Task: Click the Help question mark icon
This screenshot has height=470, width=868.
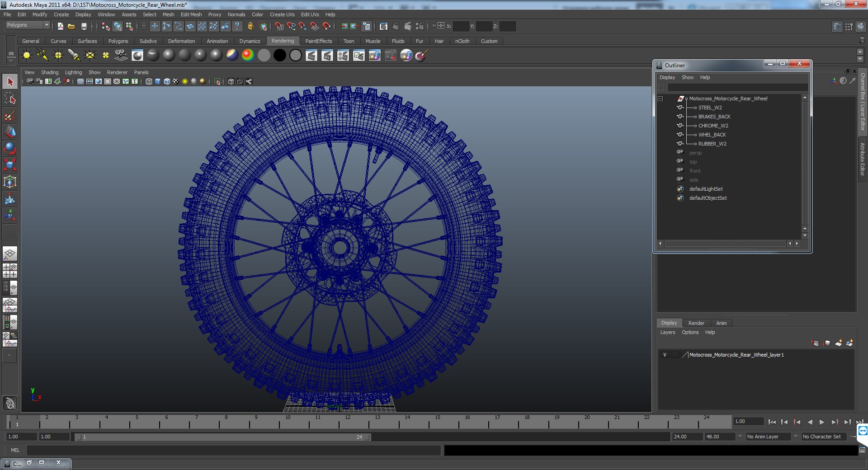Action: [237, 26]
